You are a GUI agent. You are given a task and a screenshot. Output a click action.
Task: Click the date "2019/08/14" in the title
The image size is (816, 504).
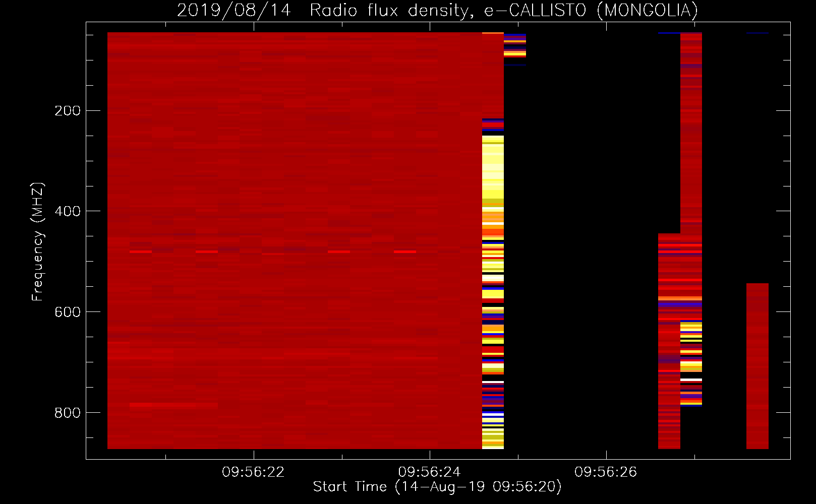(x=234, y=10)
